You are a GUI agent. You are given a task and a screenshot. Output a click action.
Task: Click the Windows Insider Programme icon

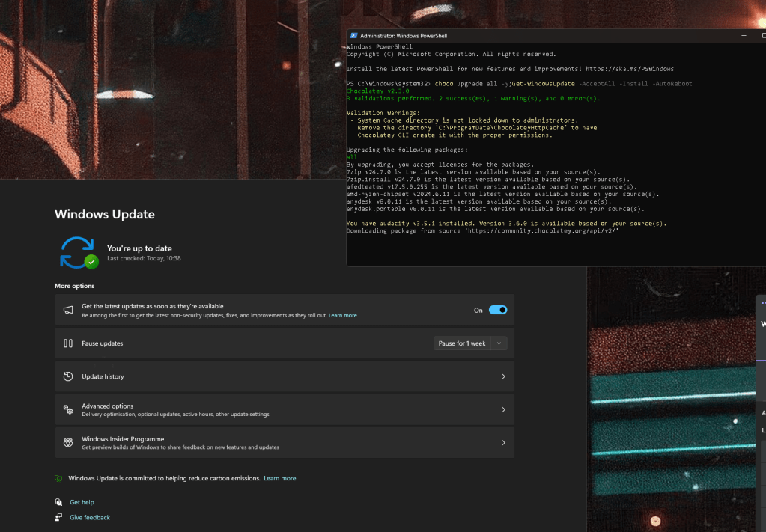[68, 443]
